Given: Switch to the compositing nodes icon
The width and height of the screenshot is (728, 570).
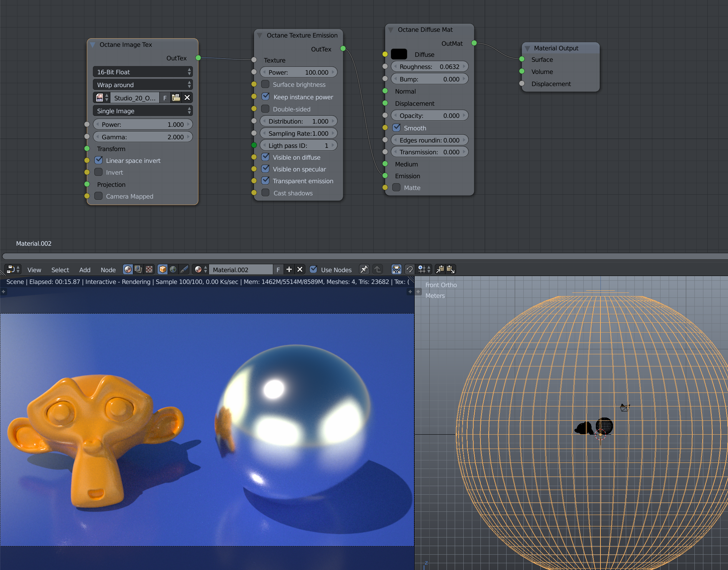Looking at the screenshot, I should tap(139, 269).
